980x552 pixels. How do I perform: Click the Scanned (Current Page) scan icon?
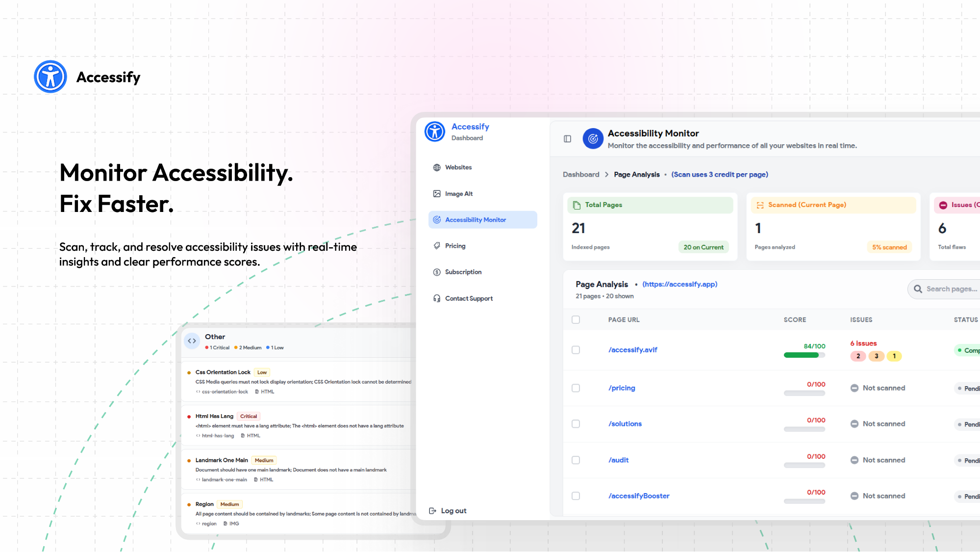[760, 205]
